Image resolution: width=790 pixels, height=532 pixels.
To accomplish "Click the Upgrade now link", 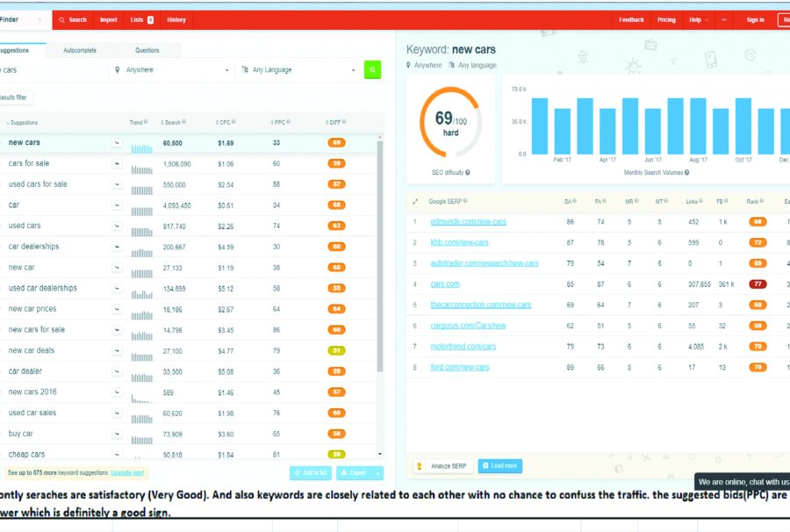I will pyautogui.click(x=127, y=472).
